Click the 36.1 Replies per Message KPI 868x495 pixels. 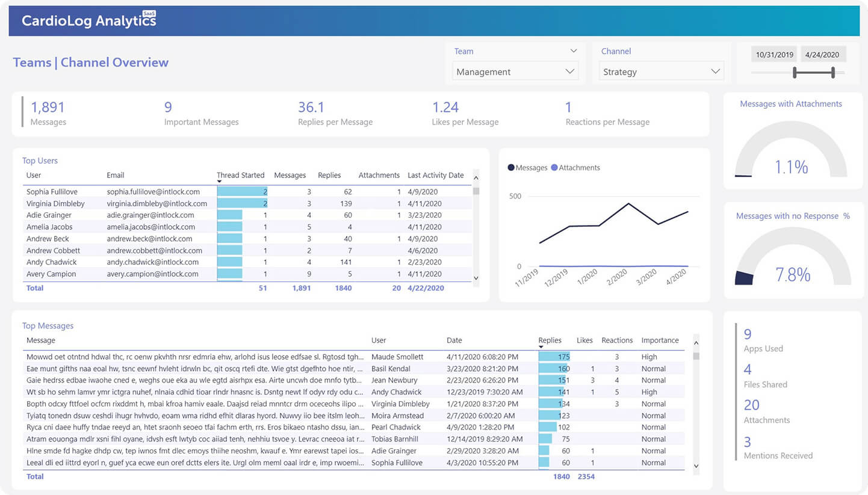[x=335, y=113]
